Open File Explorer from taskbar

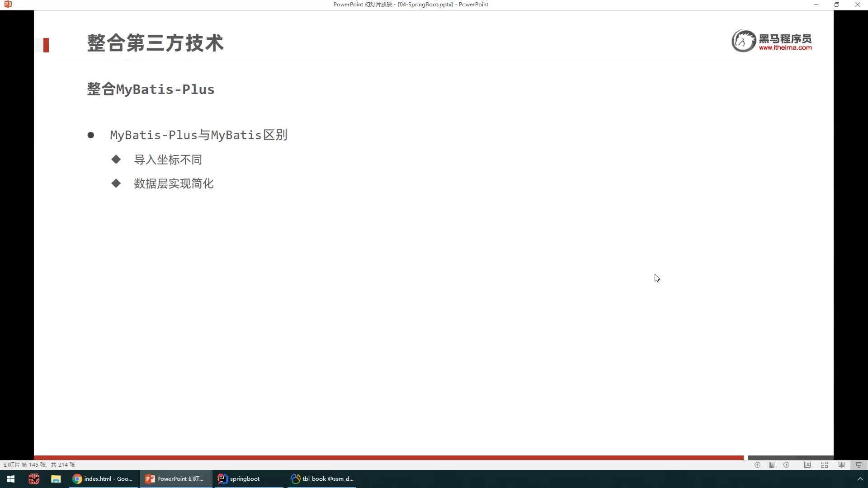point(56,479)
